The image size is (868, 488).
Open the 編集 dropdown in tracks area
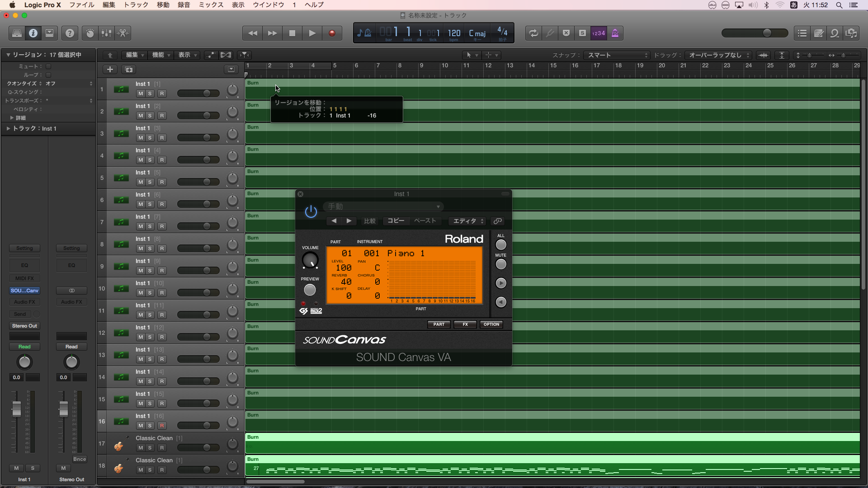[x=135, y=55]
